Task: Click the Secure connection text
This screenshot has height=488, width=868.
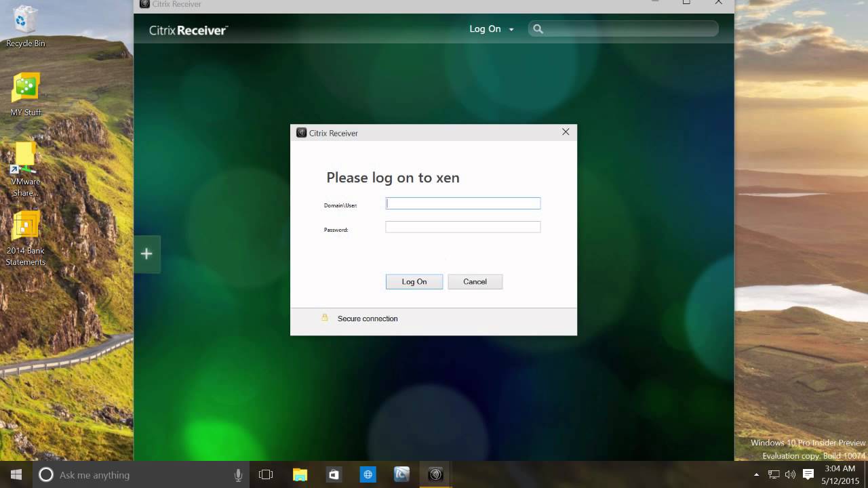Action: (368, 319)
